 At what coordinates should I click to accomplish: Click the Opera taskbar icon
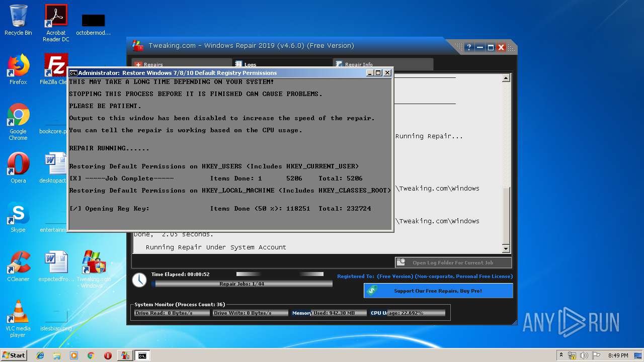pos(108,355)
